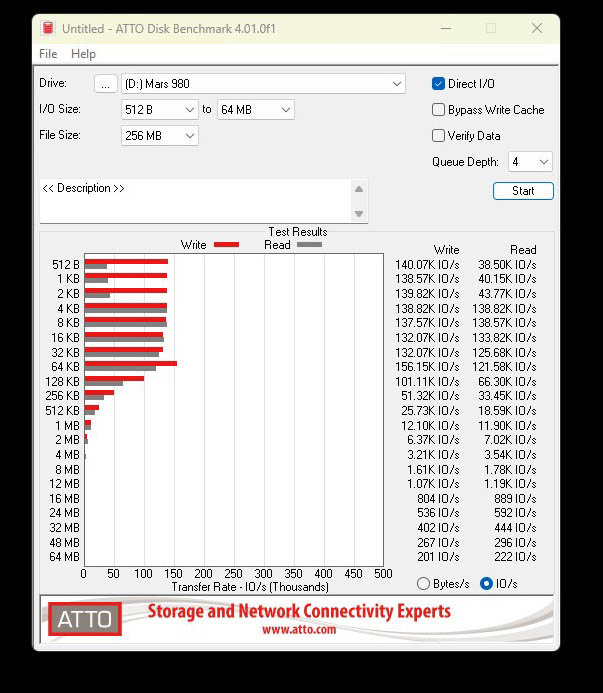Click the '156.15K IO/s' write value
This screenshot has height=693, width=603.
pyautogui.click(x=427, y=367)
